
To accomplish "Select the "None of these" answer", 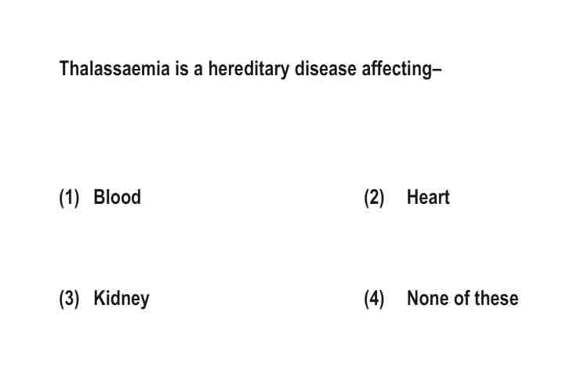I will pyautogui.click(x=463, y=298).
